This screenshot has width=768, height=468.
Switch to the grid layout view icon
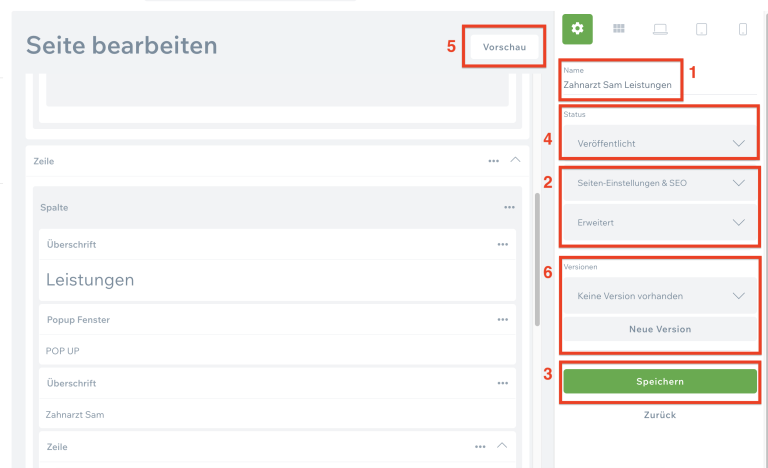619,29
